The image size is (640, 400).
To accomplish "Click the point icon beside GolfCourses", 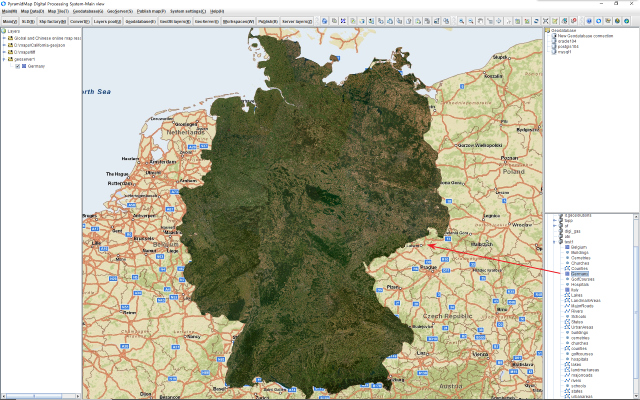I will [x=567, y=279].
